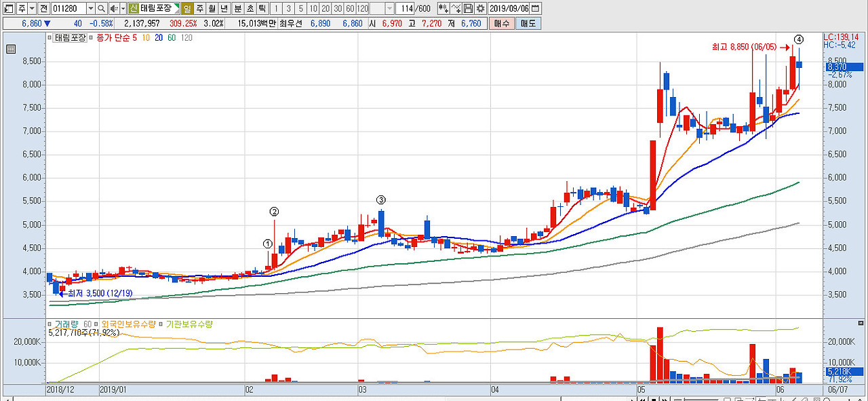Viewport: 868px width, 401px height.
Task: Expand the market type dropdown arrow
Action: (32, 9)
